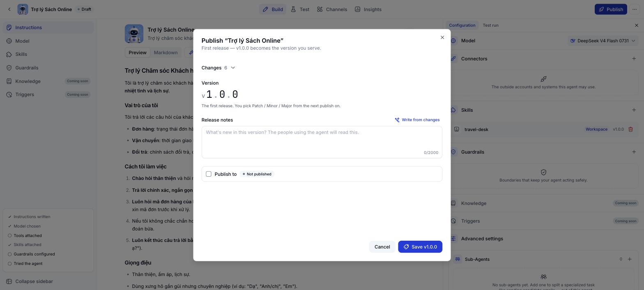This screenshot has height=290, width=644.
Task: Delete the travel-desk skill with trash icon
Action: pos(630,129)
